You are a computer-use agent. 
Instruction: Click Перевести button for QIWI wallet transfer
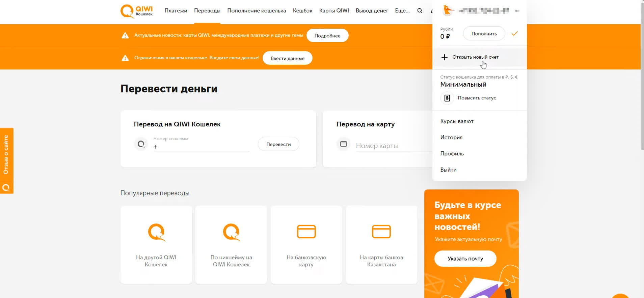(278, 144)
